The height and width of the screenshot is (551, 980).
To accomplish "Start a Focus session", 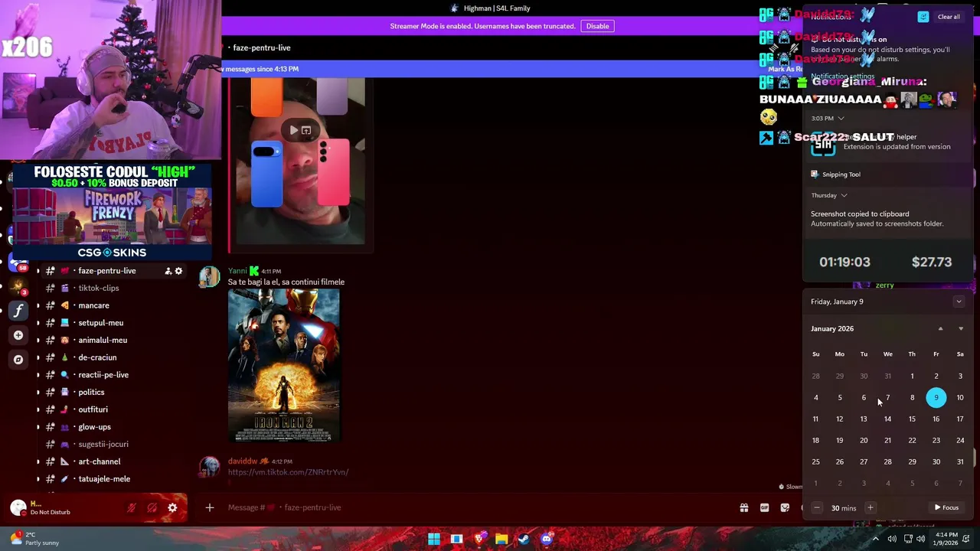I will click(946, 507).
